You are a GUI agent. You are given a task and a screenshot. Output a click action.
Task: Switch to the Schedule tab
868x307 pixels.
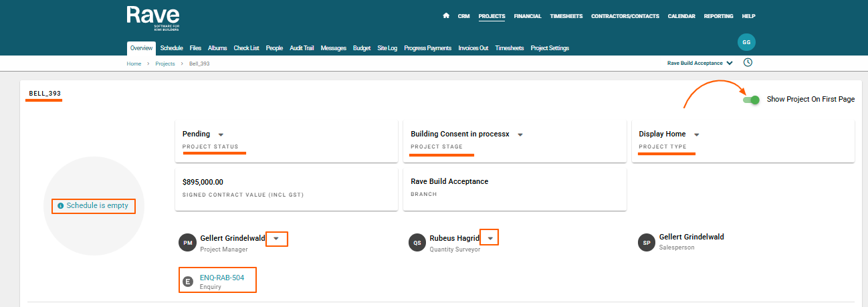coord(172,48)
